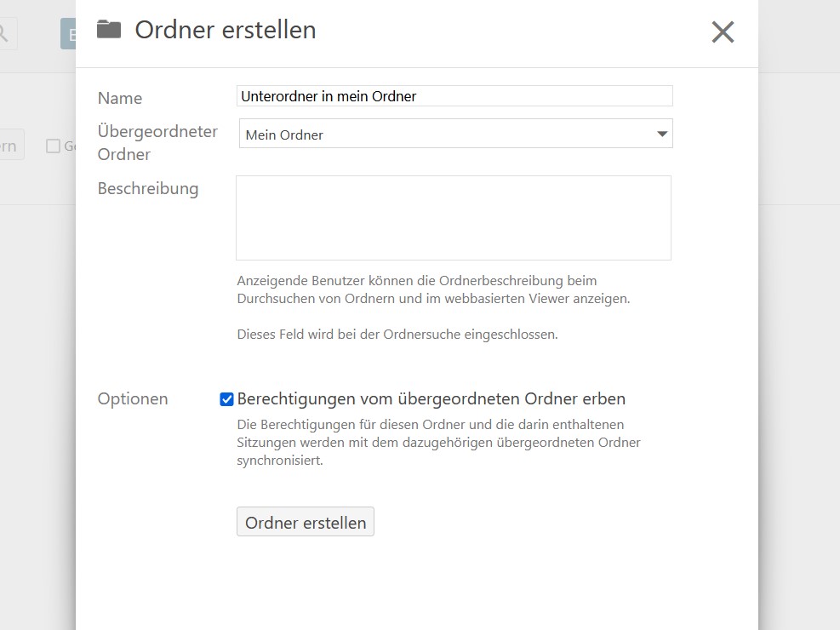Viewport: 840px width, 630px height.
Task: Close the Ordner erstellen dialog with X
Action: [723, 32]
